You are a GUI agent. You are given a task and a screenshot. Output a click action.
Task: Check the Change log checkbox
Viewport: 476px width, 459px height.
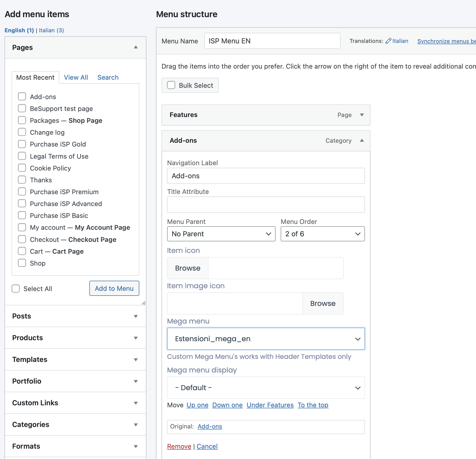pos(22,132)
